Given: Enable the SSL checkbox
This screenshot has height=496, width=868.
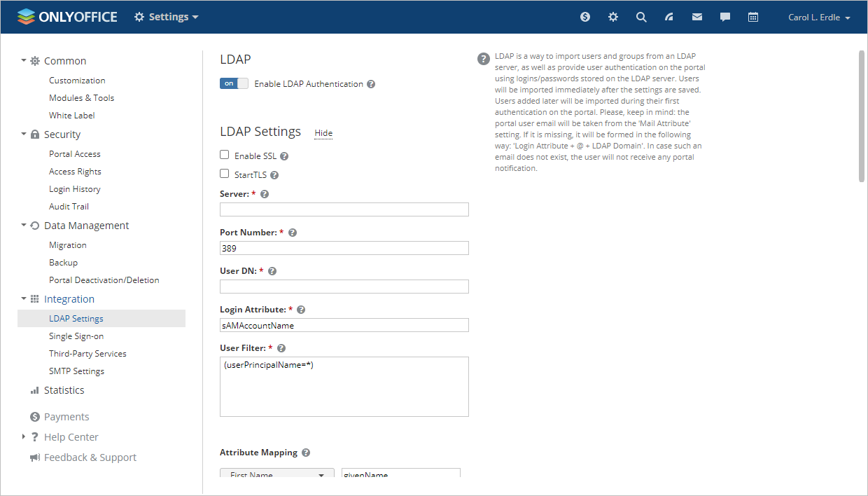Looking at the screenshot, I should [x=224, y=154].
